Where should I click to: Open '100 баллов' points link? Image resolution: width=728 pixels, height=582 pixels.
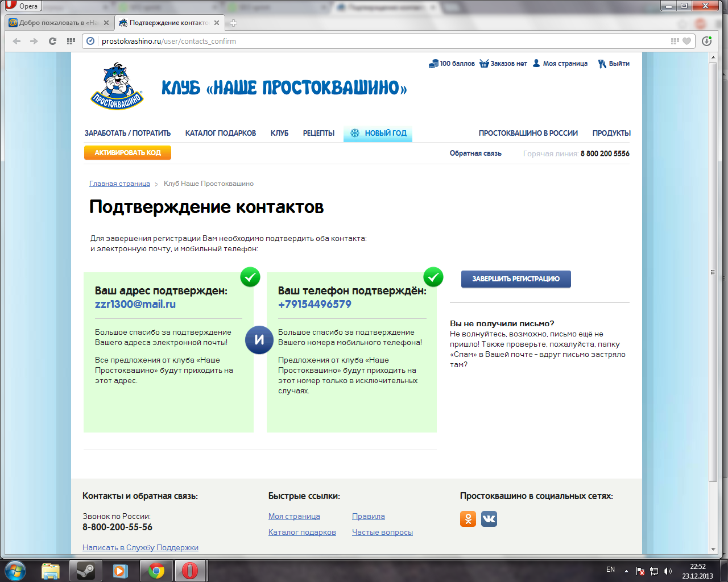pyautogui.click(x=452, y=64)
